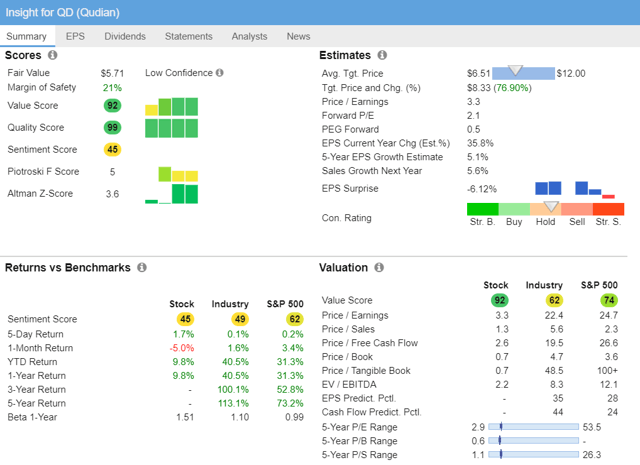Click the Piotroski F Score value 5
Screen dimensions: 640x465
(x=112, y=172)
